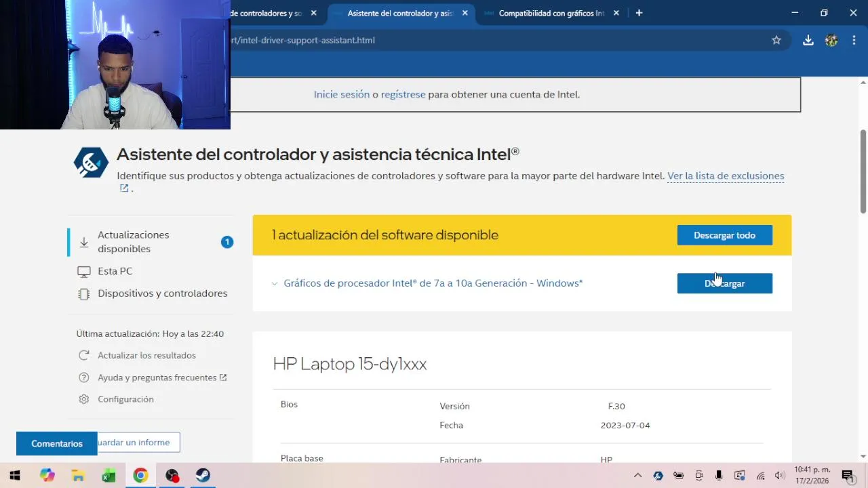The width and height of the screenshot is (868, 488).
Task: Click the HP Laptop 15-dy1xxx heading
Action: point(350,364)
